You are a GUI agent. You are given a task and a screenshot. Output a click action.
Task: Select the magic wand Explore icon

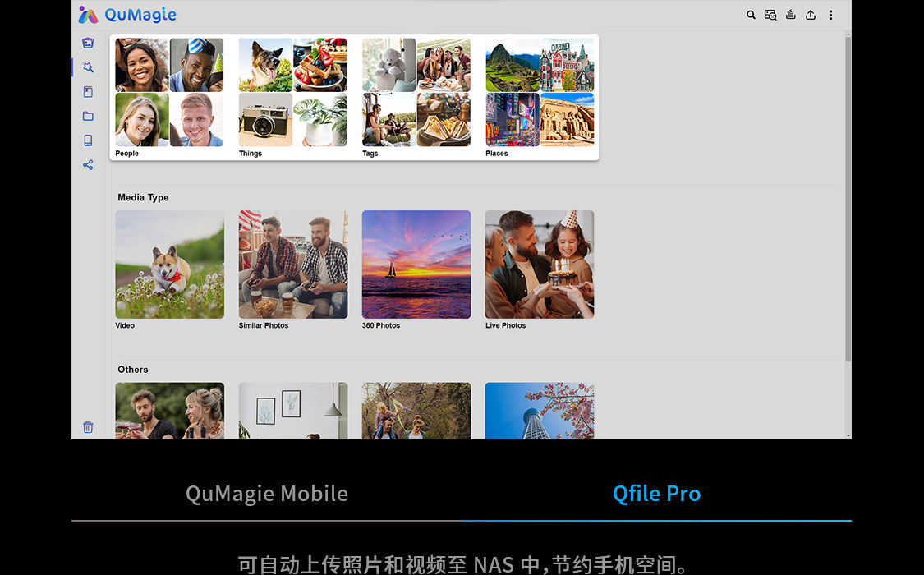(x=88, y=67)
